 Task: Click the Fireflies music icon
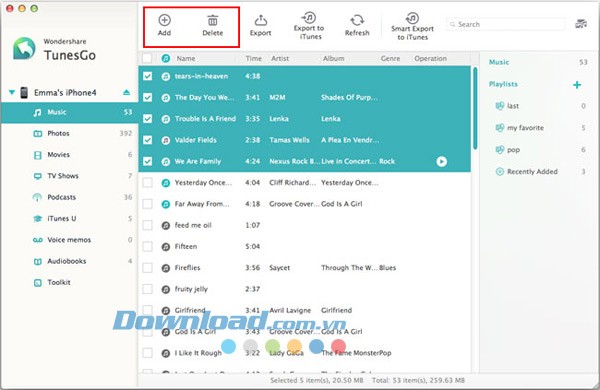click(166, 268)
